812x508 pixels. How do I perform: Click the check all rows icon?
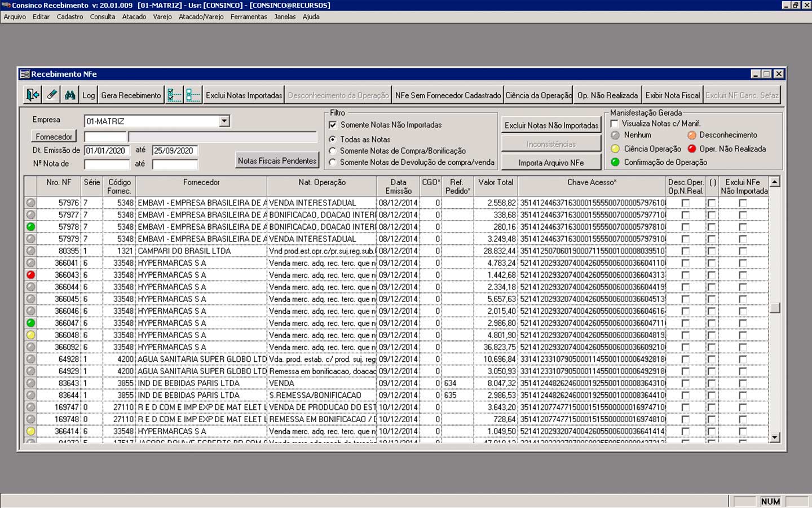coord(174,95)
